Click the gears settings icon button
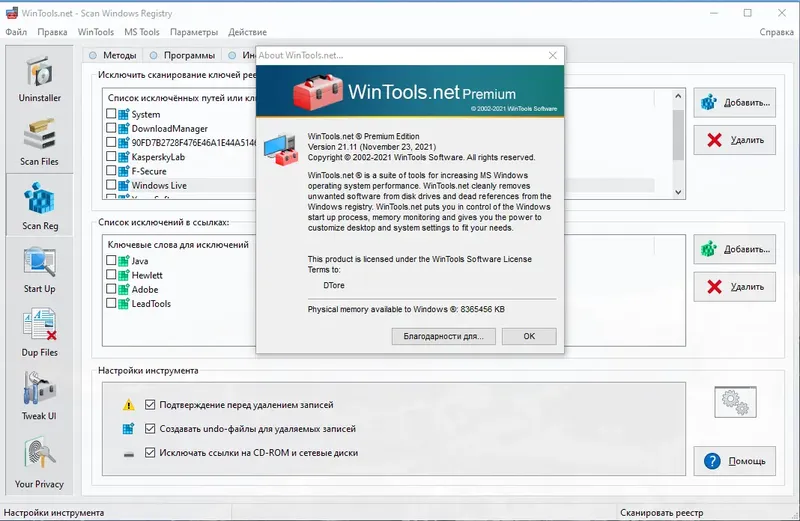The image size is (800, 521). point(735,402)
